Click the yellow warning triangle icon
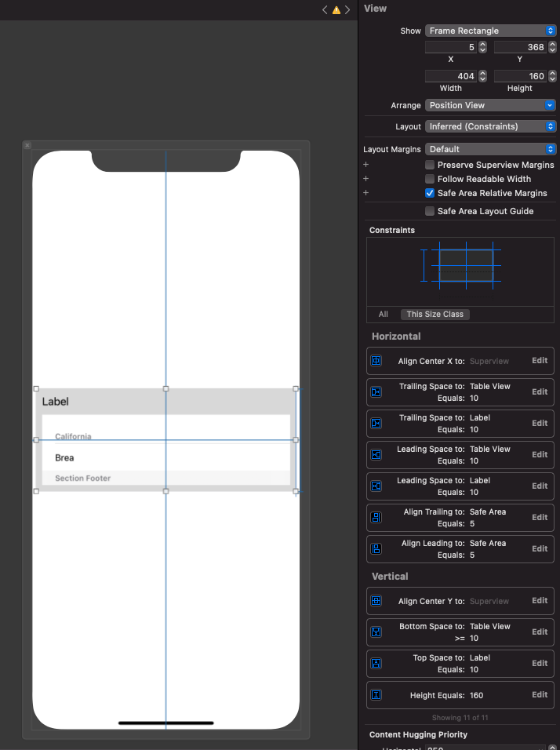Screen dimensions: 560x750 pos(336,9)
